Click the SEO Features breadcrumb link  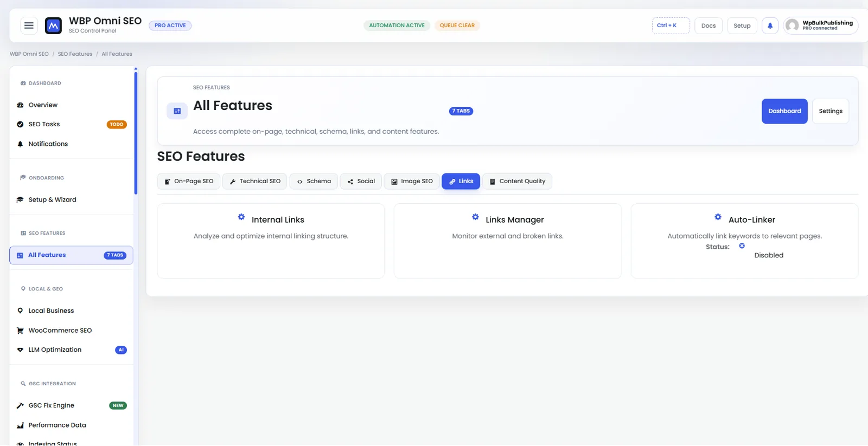[75, 54]
